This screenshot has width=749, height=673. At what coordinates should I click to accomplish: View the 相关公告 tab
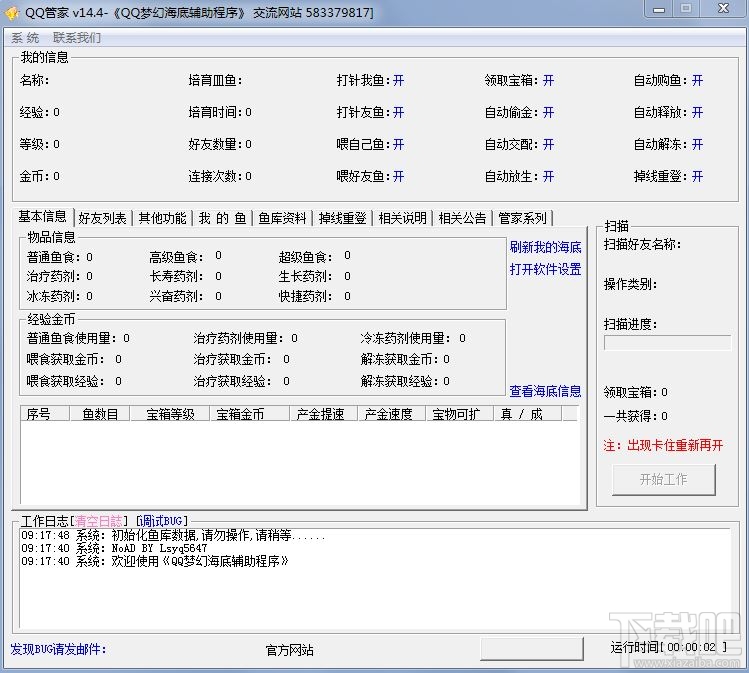pyautogui.click(x=462, y=218)
